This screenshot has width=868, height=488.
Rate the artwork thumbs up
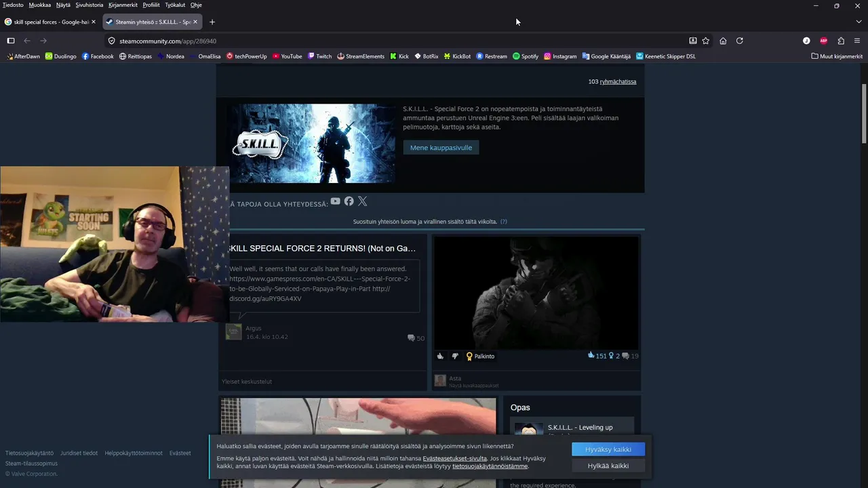click(440, 356)
